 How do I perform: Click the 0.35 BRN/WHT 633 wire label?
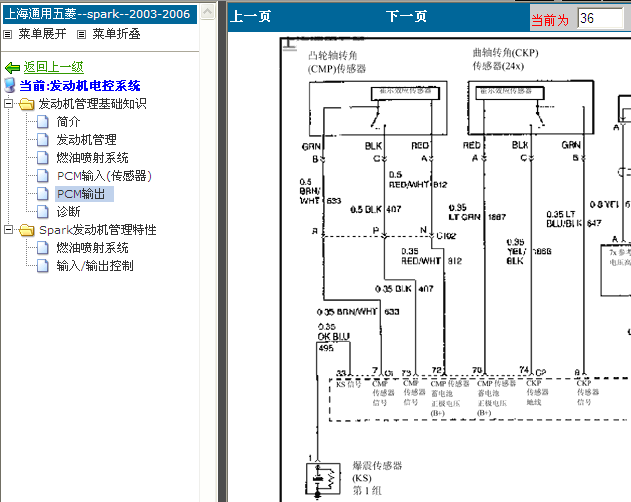click(358, 312)
